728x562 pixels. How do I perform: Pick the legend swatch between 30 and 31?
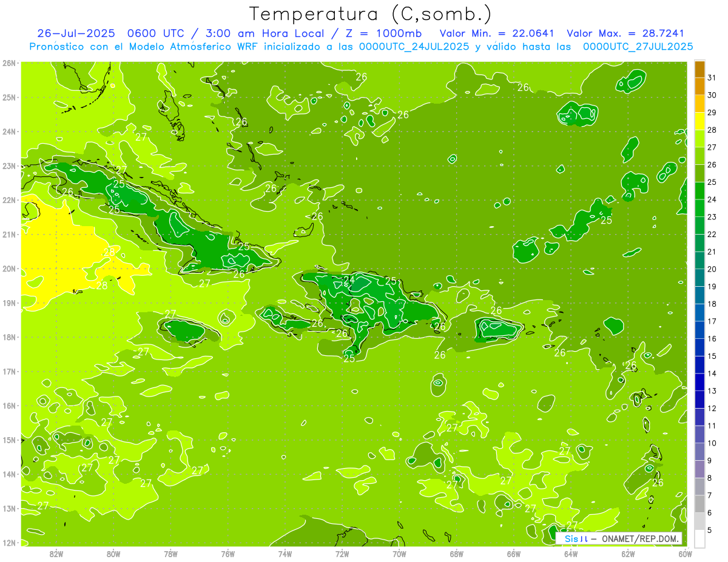[x=699, y=87]
